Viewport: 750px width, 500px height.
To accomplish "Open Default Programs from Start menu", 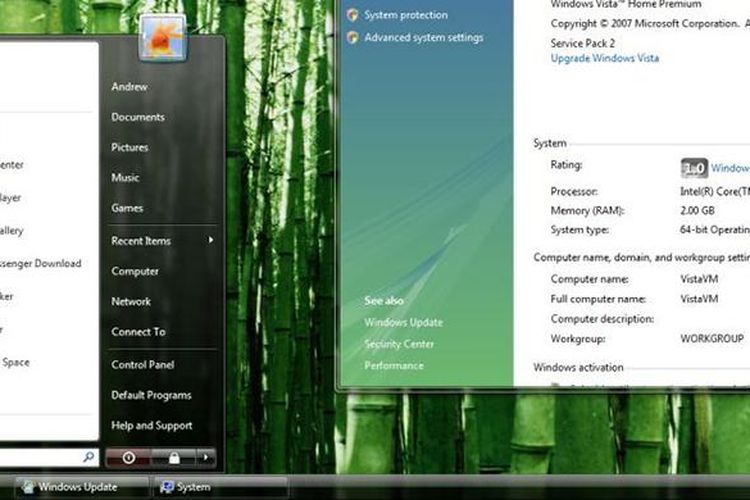I will click(151, 395).
